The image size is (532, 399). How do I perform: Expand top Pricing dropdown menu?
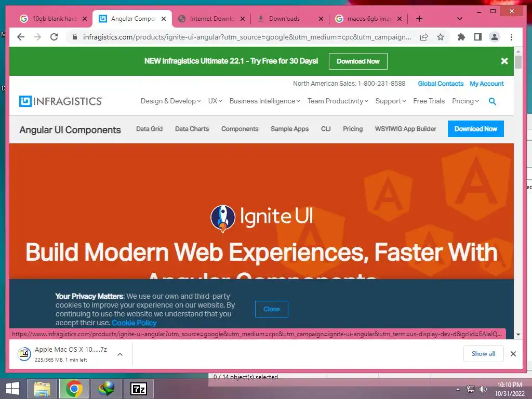[465, 101]
